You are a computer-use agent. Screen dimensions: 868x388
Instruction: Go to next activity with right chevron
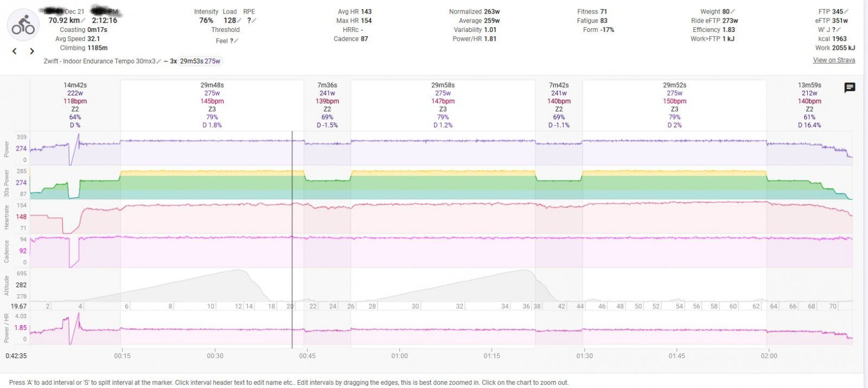click(x=32, y=51)
